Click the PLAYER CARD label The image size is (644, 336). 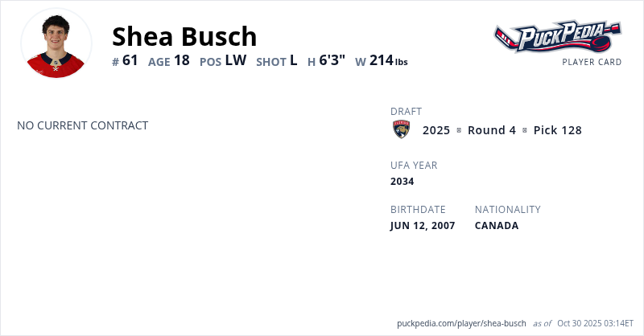pos(592,62)
